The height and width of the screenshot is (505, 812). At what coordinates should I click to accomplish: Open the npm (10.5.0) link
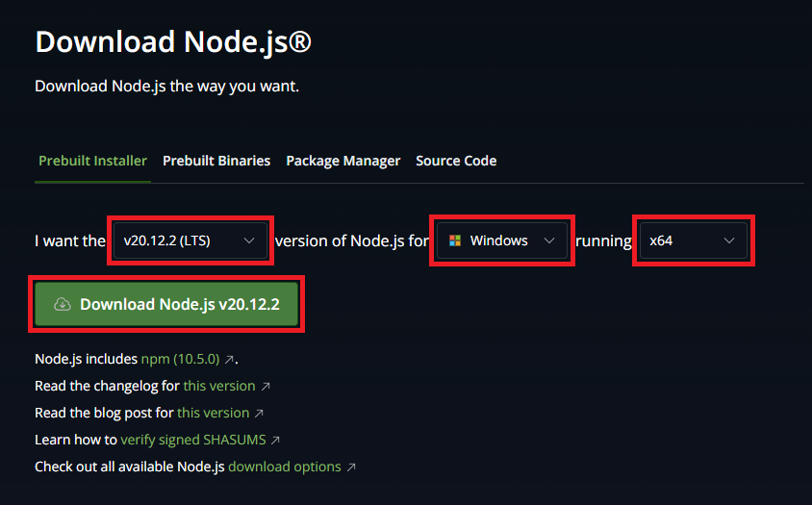point(180,359)
